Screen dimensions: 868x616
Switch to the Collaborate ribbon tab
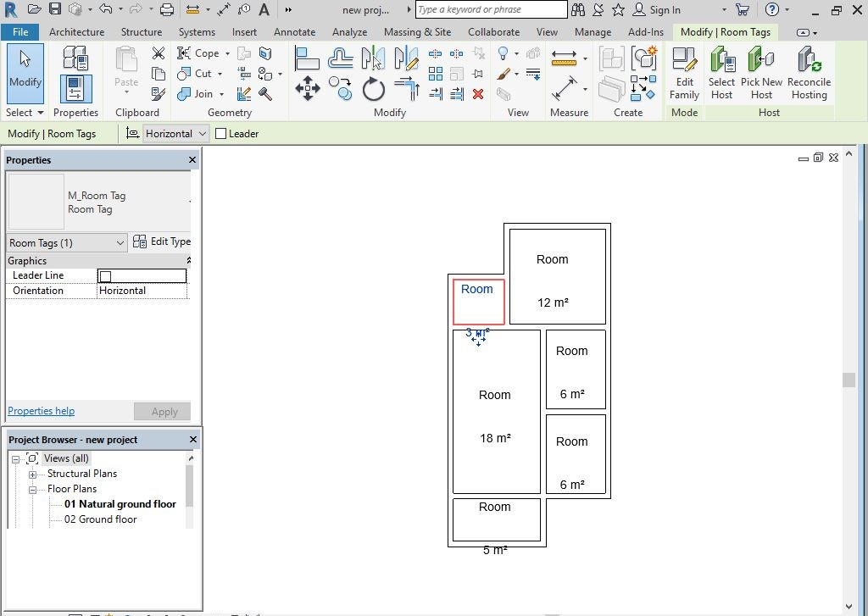tap(494, 32)
